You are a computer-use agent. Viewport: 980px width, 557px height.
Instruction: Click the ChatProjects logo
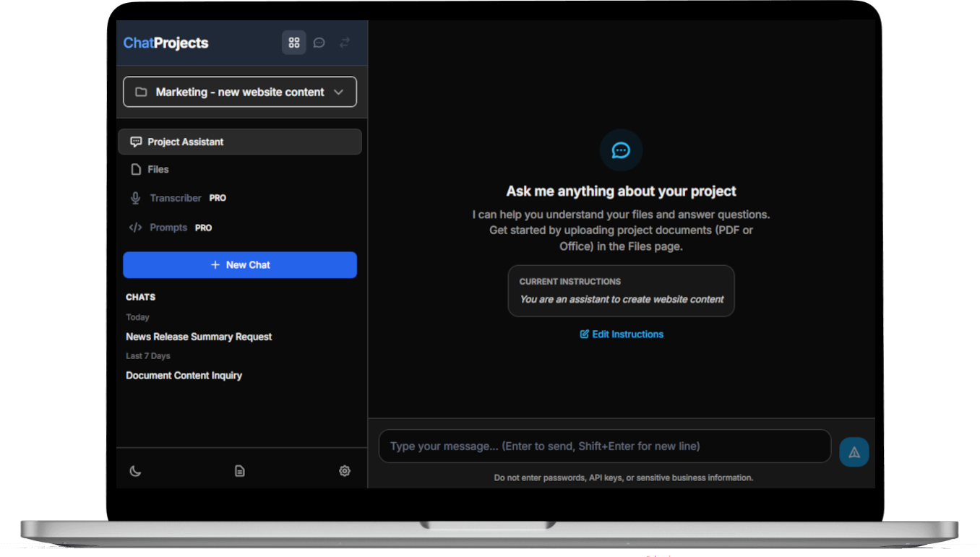tap(166, 43)
